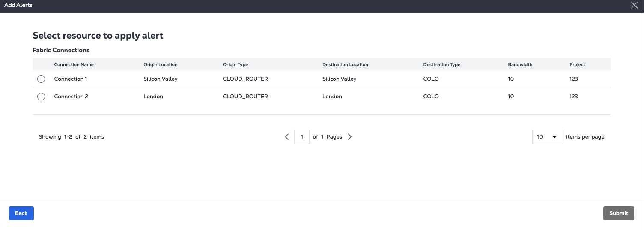This screenshot has height=230, width=644.
Task: Open the items per page dropdown
Action: point(547,137)
